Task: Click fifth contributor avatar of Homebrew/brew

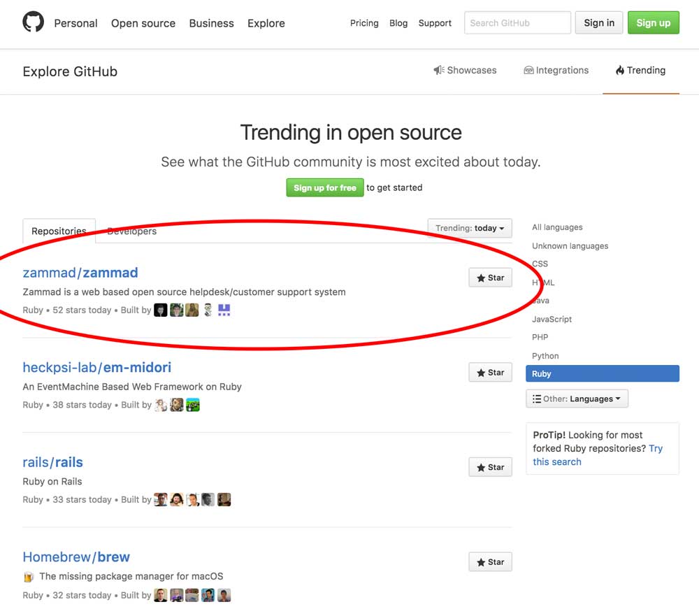Action: pyautogui.click(x=224, y=595)
